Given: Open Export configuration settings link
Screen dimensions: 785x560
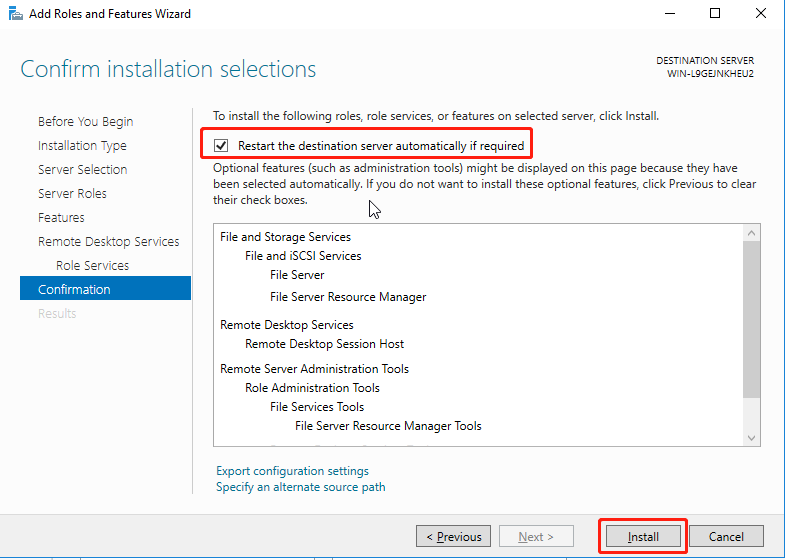Looking at the screenshot, I should 292,471.
